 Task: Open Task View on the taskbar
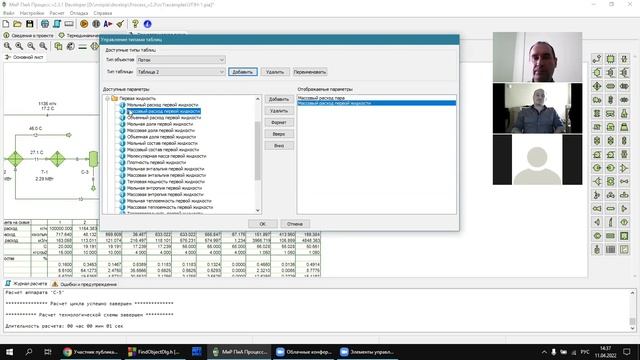point(48,352)
